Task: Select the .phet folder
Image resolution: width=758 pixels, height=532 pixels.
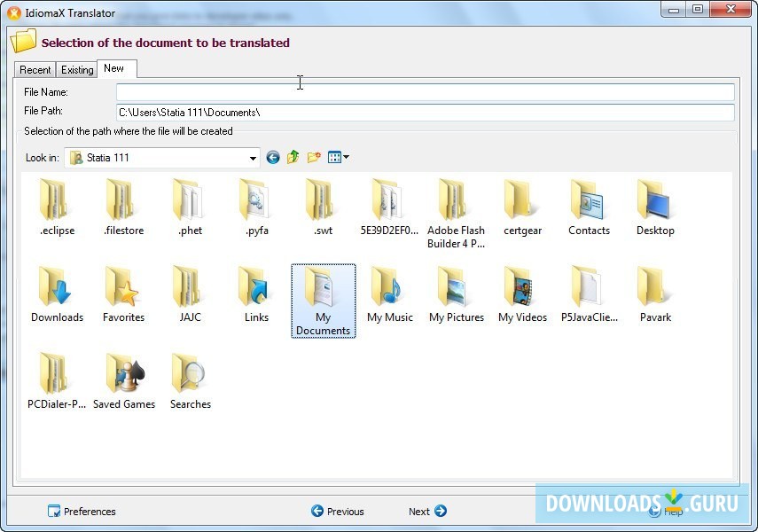Action: point(190,207)
